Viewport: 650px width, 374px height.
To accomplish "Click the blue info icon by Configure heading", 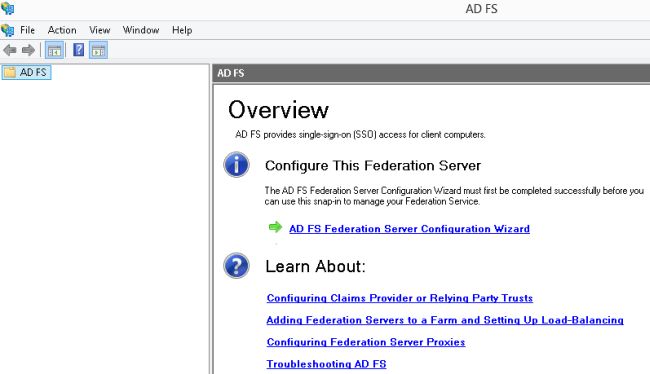I will click(x=236, y=165).
